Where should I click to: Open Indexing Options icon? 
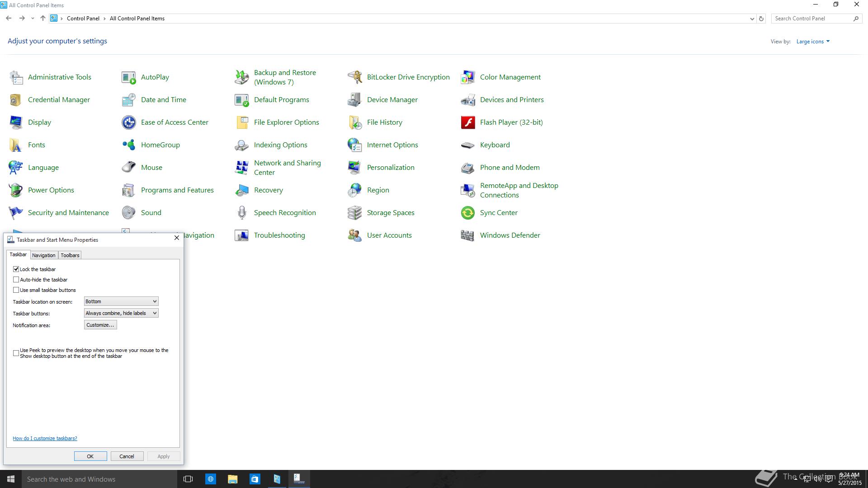click(x=242, y=145)
